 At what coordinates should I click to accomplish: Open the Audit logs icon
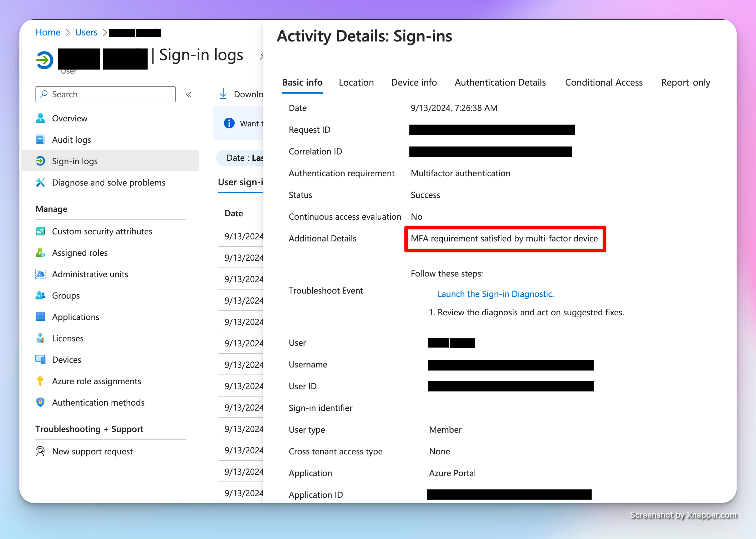point(40,140)
